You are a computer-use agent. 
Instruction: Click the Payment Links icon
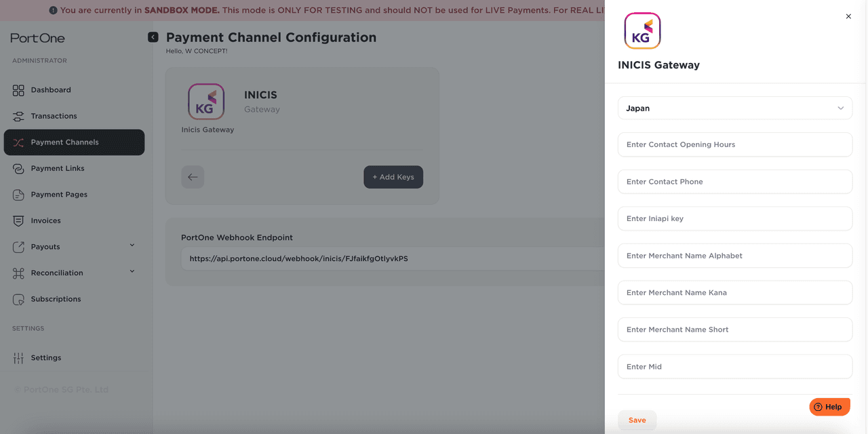click(18, 168)
